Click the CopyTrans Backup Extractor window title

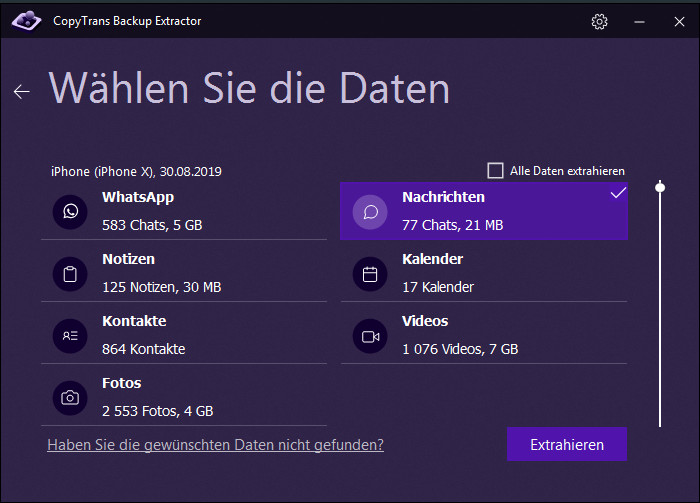pyautogui.click(x=127, y=21)
